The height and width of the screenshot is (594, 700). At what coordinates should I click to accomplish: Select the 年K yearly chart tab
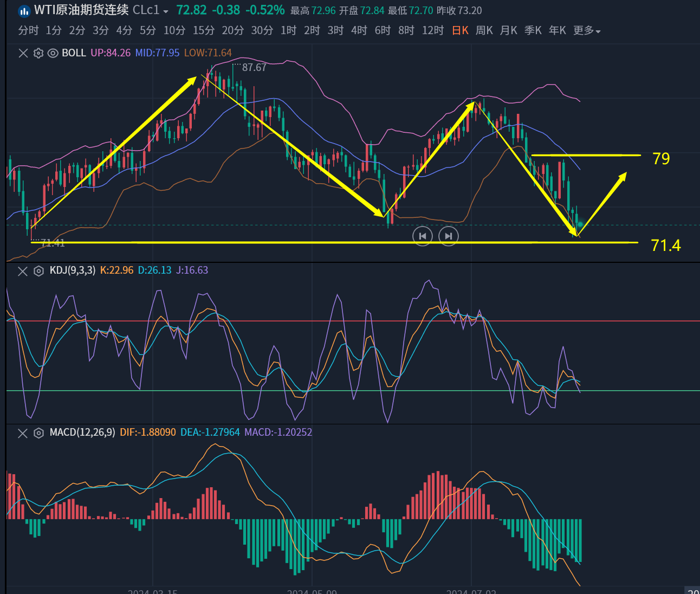point(557,31)
